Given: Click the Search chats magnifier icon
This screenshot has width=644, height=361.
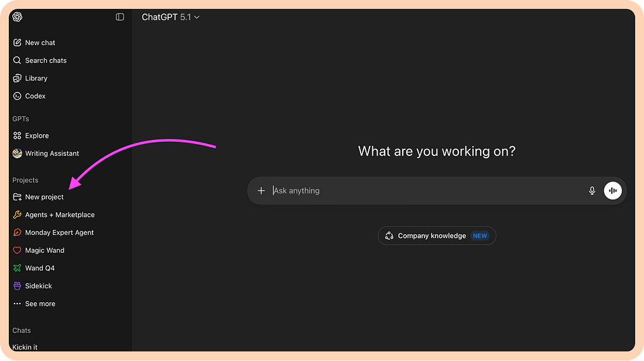Looking at the screenshot, I should (17, 60).
